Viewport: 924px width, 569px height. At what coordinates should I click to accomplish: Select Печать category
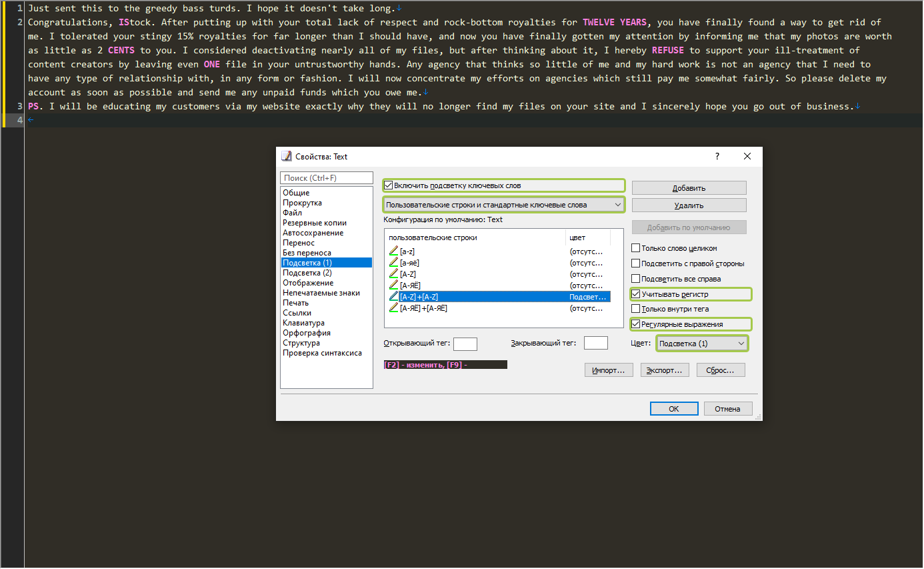(326, 303)
